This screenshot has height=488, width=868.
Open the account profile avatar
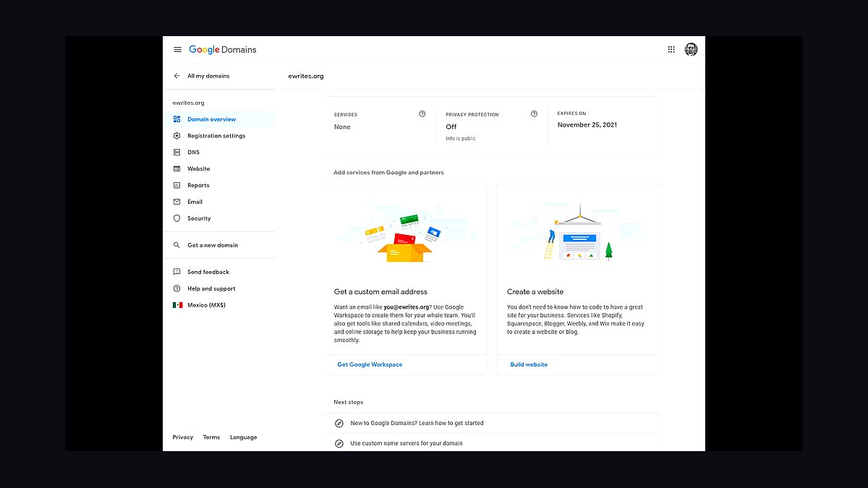click(691, 49)
